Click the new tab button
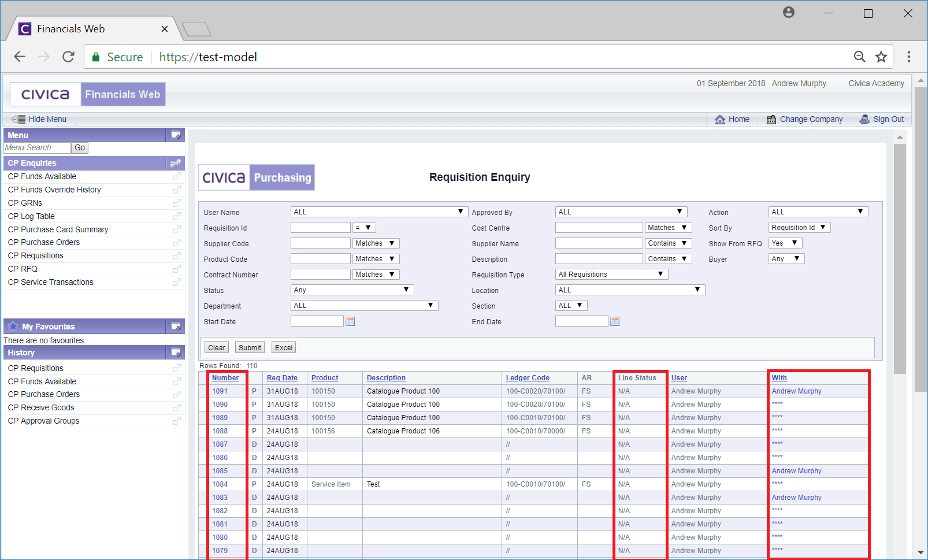The height and width of the screenshot is (560, 928). 196,29
